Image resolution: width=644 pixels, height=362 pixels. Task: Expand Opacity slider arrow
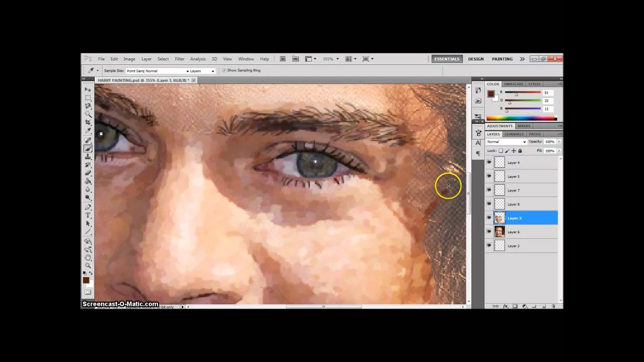(x=558, y=142)
